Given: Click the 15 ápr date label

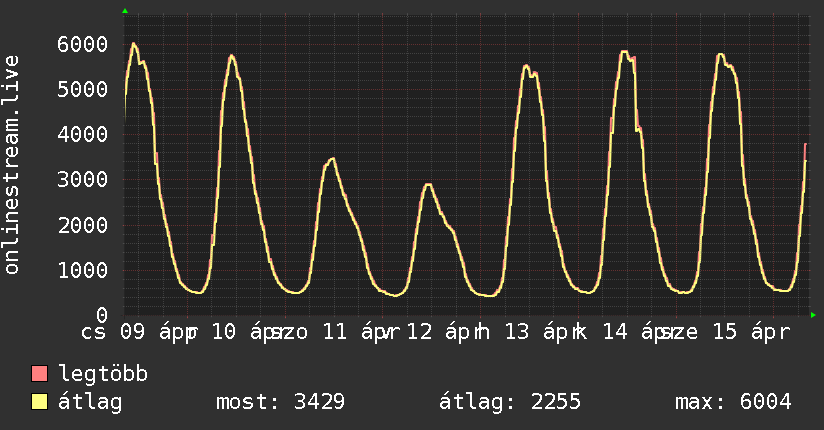Looking at the screenshot, I should tap(751, 332).
